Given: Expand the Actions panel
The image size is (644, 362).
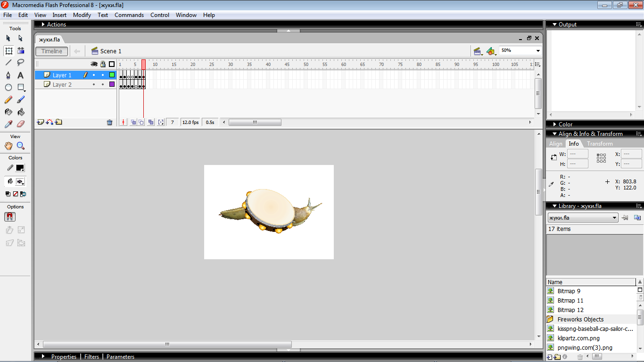Looking at the screenshot, I should click(x=43, y=25).
